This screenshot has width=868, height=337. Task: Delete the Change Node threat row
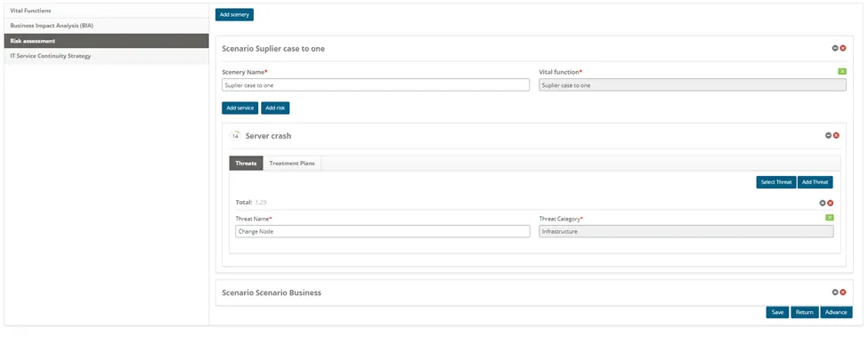pyautogui.click(x=831, y=203)
